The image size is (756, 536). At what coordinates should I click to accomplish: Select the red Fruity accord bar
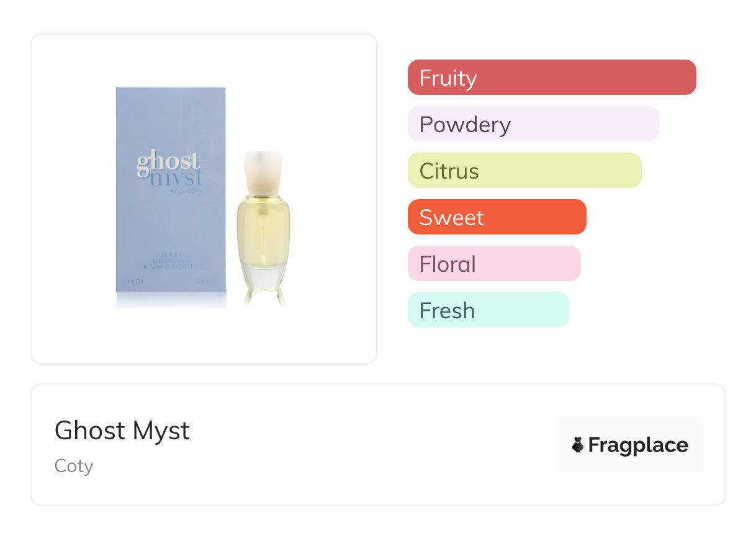(551, 78)
